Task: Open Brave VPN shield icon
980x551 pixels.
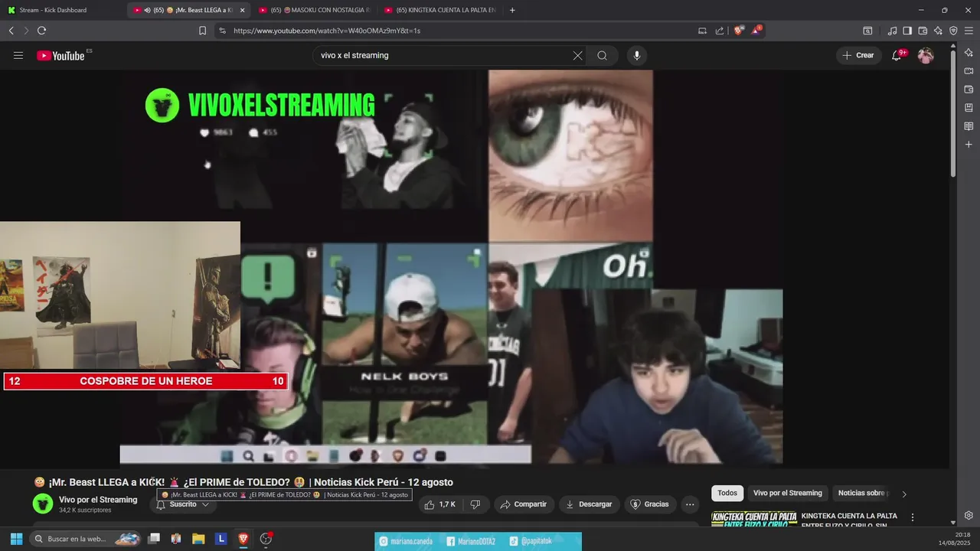Action: pyautogui.click(x=953, y=31)
